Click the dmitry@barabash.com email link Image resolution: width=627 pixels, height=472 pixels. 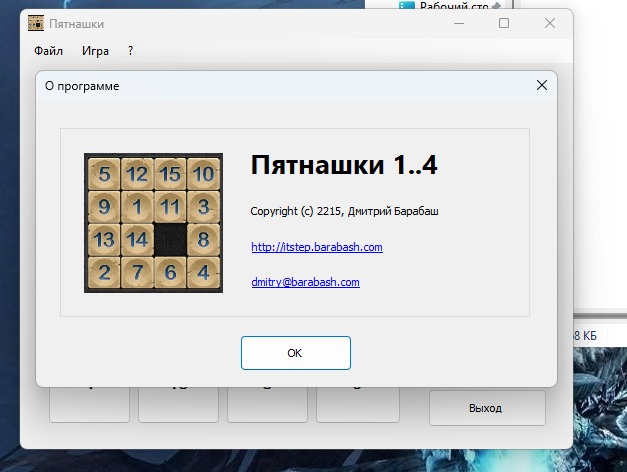tap(305, 282)
